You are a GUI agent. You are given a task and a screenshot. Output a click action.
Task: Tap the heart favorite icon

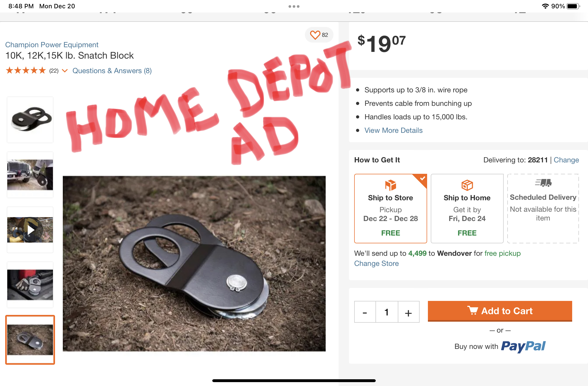(315, 35)
